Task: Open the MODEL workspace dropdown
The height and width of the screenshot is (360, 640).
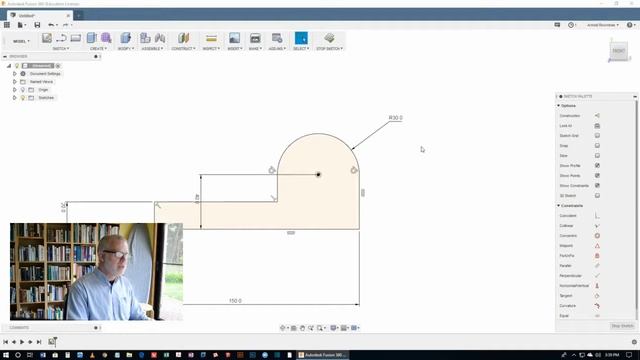Action: click(21, 41)
